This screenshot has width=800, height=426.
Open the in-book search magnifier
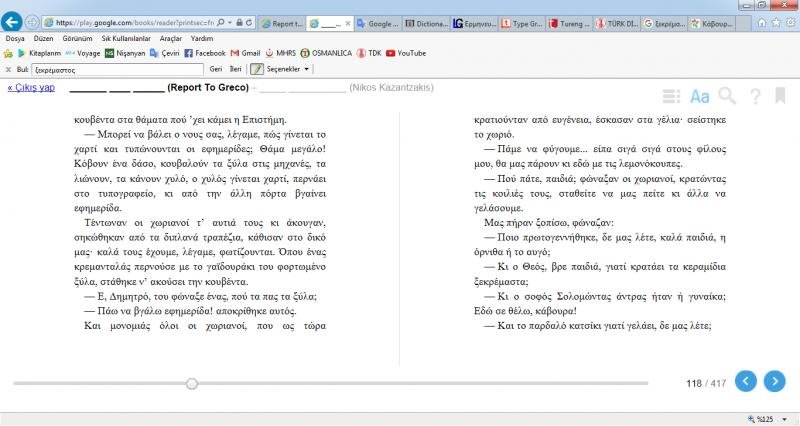pyautogui.click(x=727, y=95)
